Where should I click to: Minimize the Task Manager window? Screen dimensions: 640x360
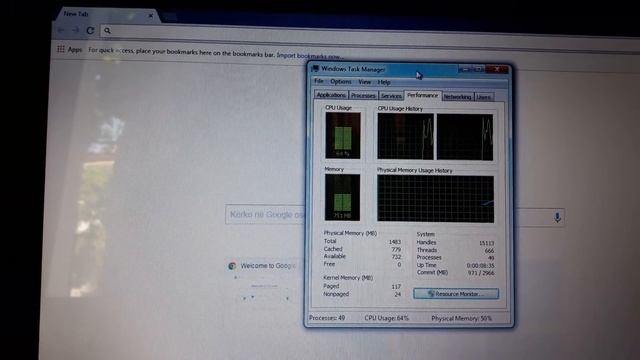[x=464, y=69]
